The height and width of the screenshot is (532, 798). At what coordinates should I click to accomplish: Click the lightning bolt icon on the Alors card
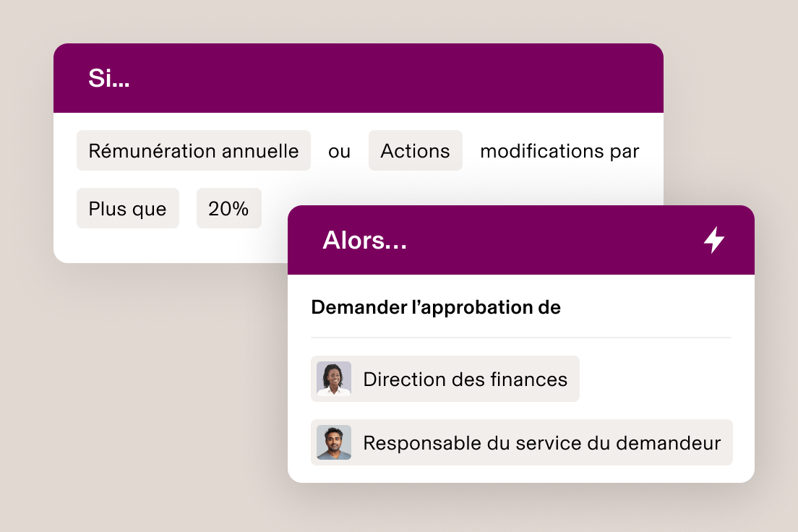(714, 240)
